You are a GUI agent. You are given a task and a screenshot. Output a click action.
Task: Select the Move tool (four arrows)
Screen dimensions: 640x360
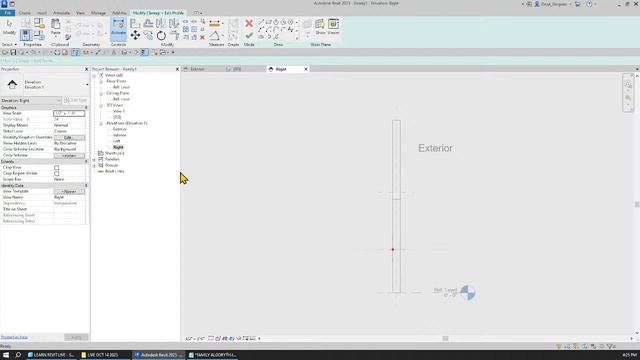click(135, 36)
